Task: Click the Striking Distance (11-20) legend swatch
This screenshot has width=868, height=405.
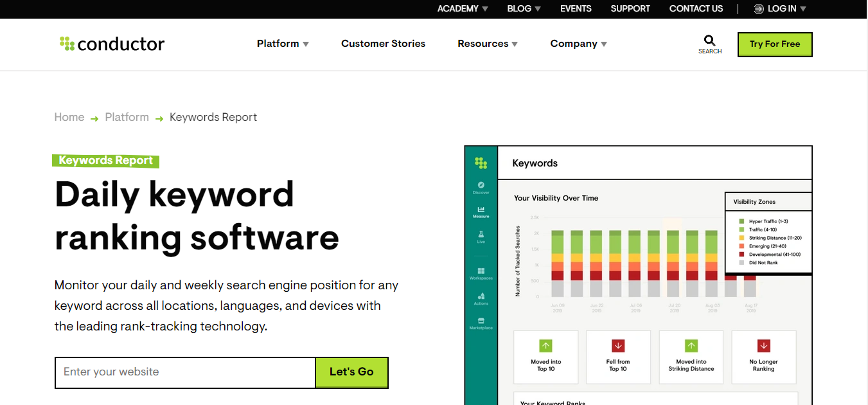Action: pyautogui.click(x=741, y=238)
